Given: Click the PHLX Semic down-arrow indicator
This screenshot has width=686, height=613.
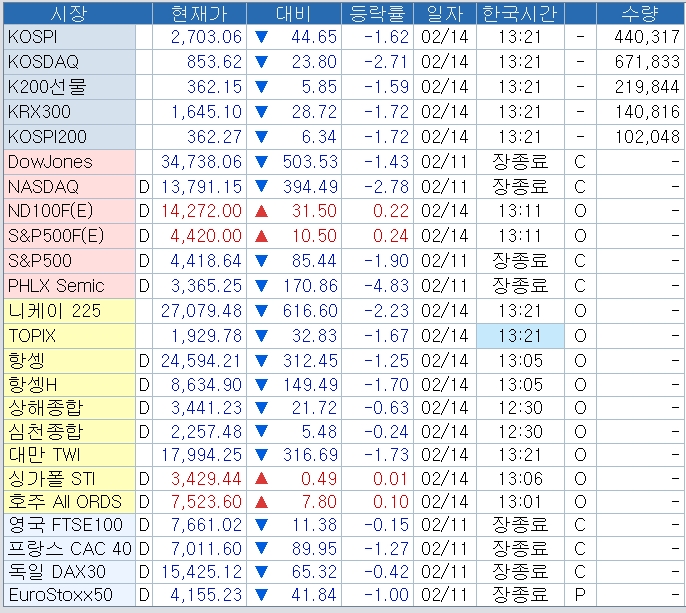Looking at the screenshot, I should (x=261, y=286).
